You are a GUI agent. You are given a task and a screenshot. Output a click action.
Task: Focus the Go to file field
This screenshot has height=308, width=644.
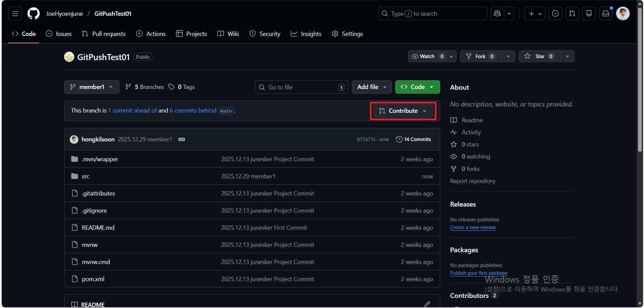302,87
